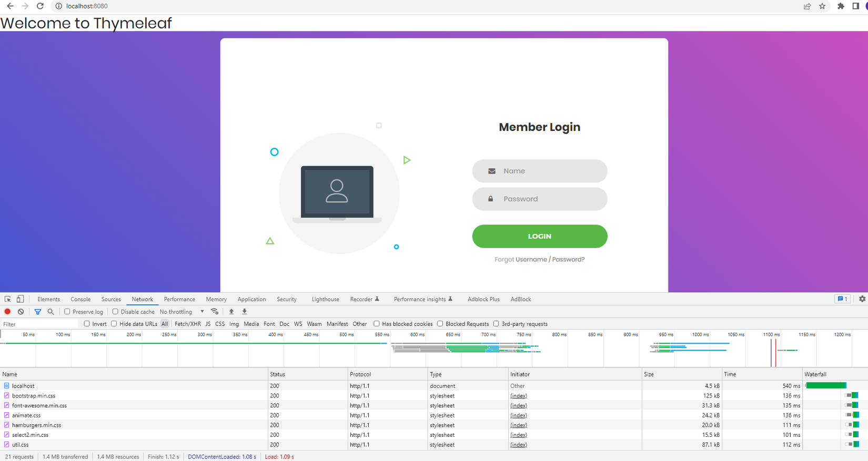Screen dimensions: 868x461
Task: Open DevTools settings gear
Action: point(862,299)
